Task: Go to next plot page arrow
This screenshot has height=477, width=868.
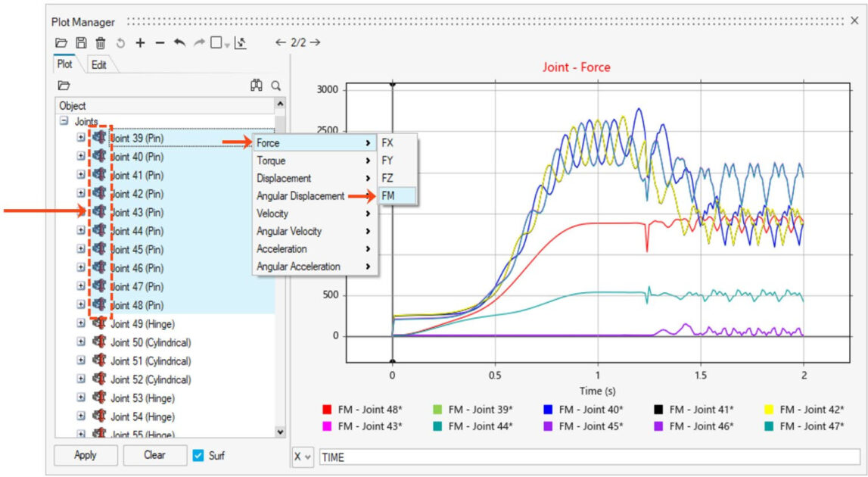Action: tap(315, 42)
